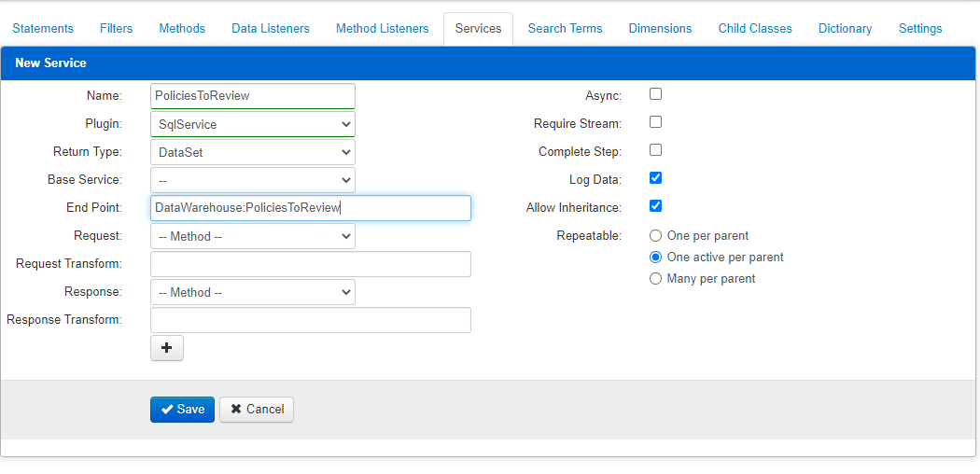Open the Plugin dropdown showing SqlService
The image size is (980, 474).
click(253, 124)
